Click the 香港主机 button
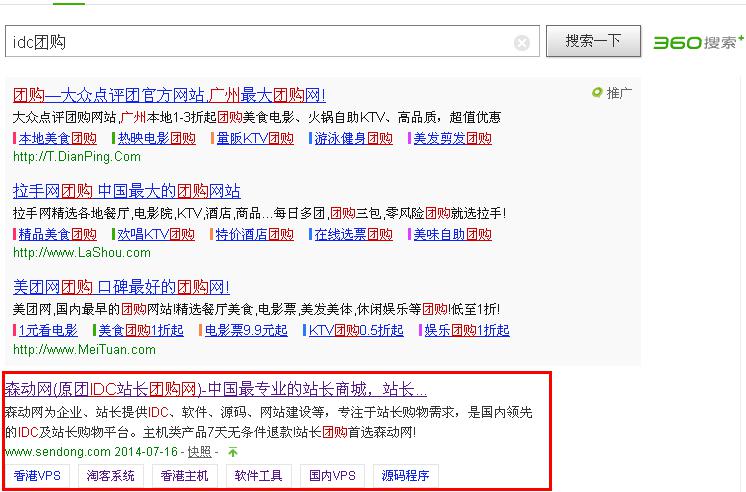Image resolution: width=746 pixels, height=492 pixels. (x=185, y=475)
